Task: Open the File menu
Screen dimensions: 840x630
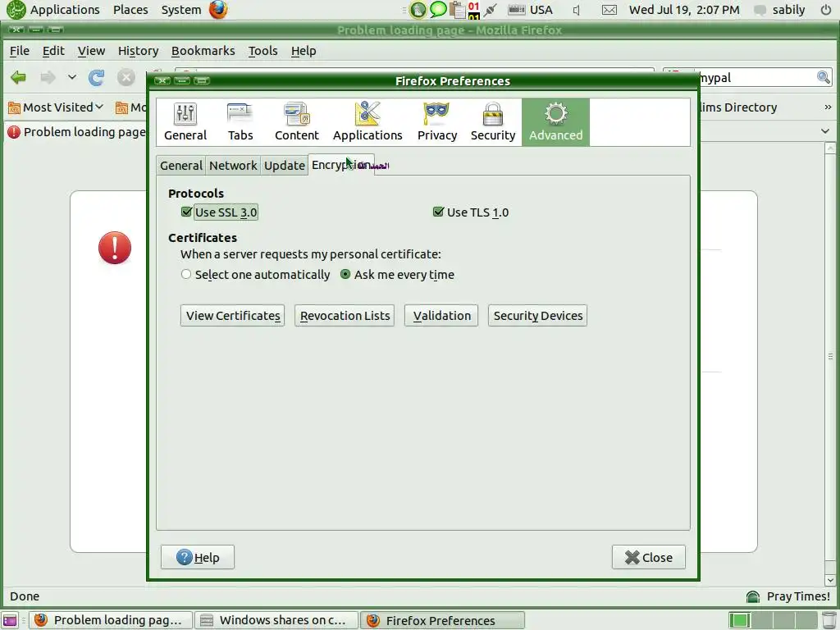Action: tap(20, 51)
